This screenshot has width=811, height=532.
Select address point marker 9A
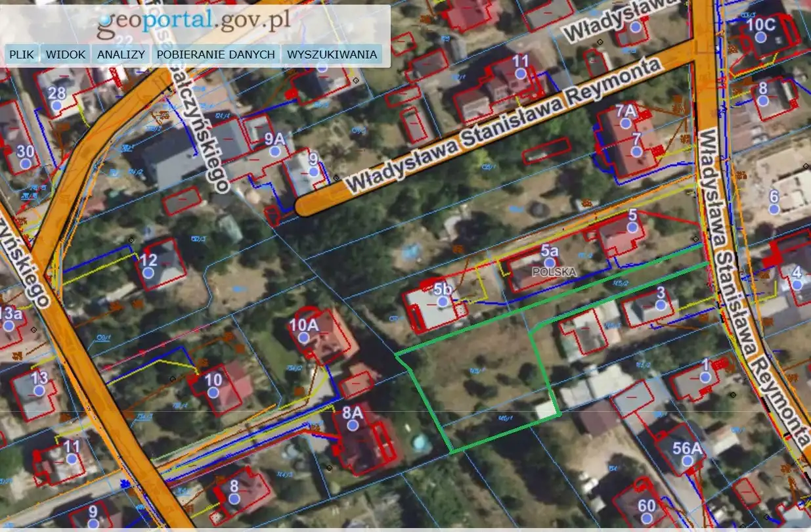(274, 151)
